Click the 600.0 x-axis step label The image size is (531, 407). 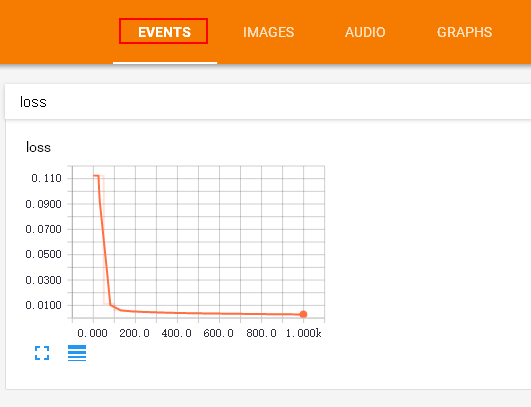coord(218,333)
